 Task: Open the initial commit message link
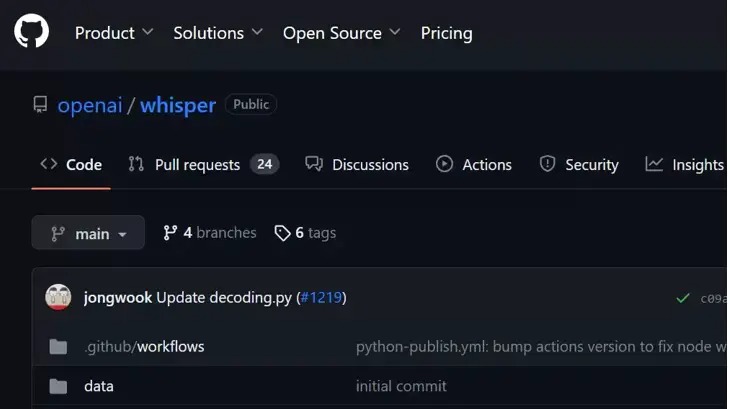(401, 386)
